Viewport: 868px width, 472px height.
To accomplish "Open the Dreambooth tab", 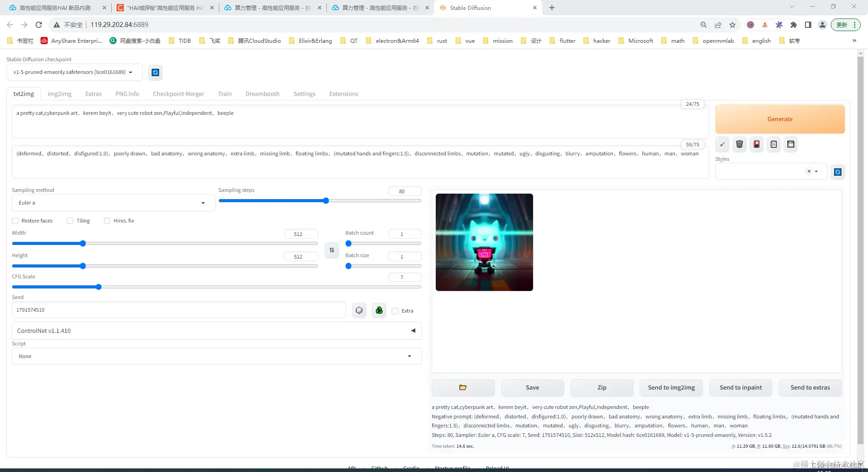I will coord(262,94).
